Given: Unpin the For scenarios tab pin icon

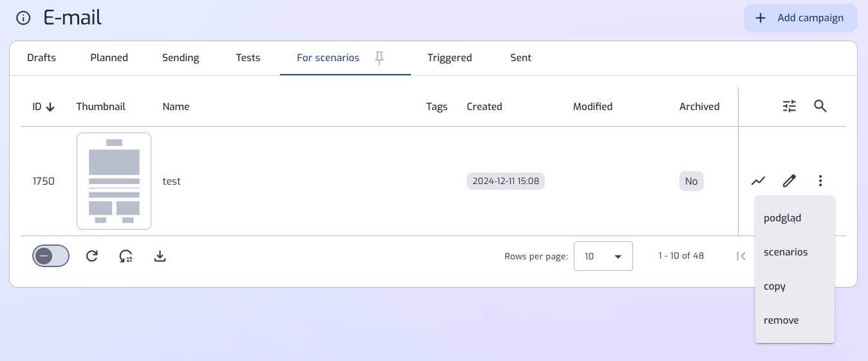Looking at the screenshot, I should [380, 58].
